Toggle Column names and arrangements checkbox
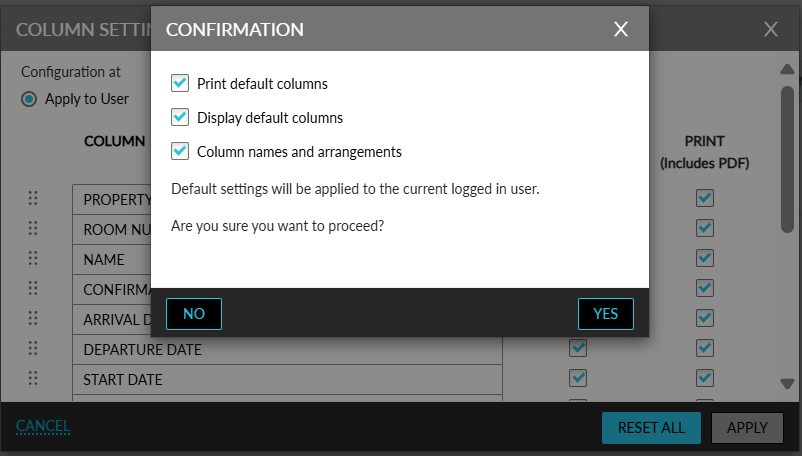This screenshot has height=456, width=802. tap(180, 151)
